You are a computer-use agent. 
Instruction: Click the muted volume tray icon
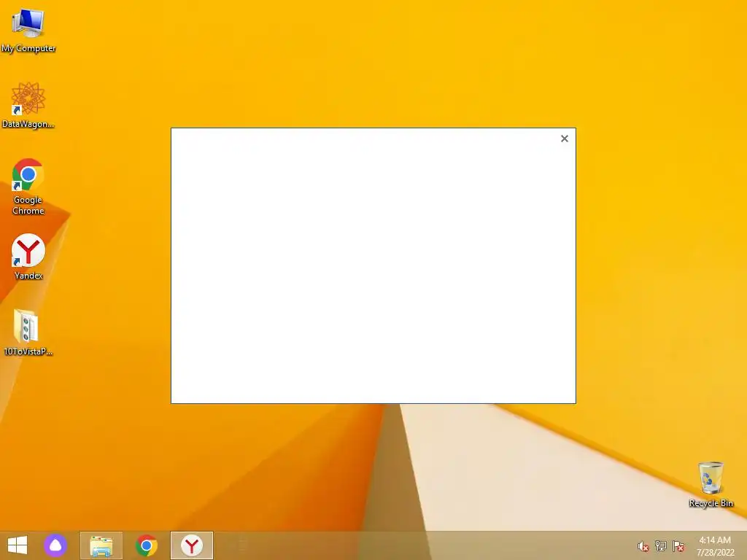coord(643,546)
